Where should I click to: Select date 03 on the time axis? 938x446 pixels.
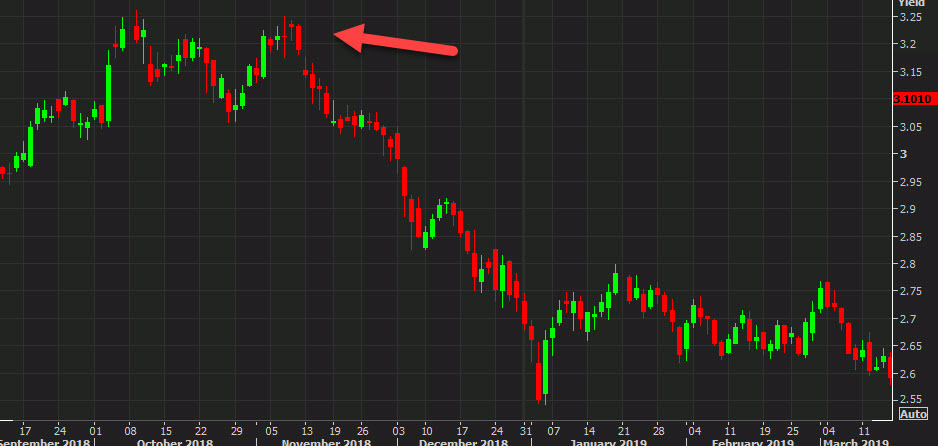[398, 430]
